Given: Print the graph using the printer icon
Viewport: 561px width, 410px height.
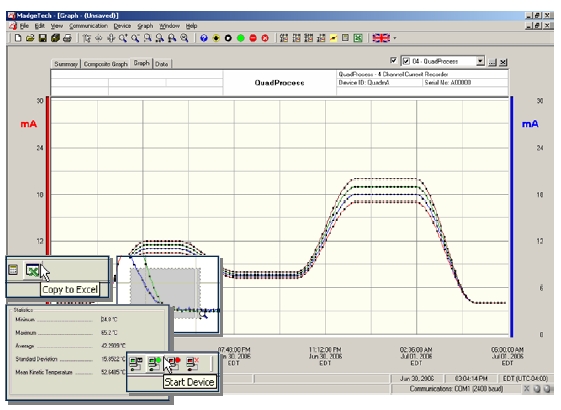Looking at the screenshot, I should point(67,38).
